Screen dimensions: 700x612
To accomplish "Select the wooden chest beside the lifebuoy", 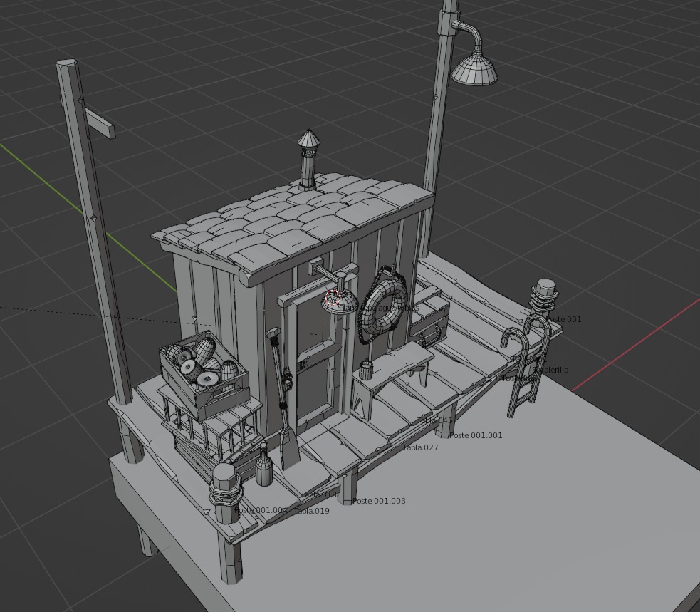I will 429,319.
